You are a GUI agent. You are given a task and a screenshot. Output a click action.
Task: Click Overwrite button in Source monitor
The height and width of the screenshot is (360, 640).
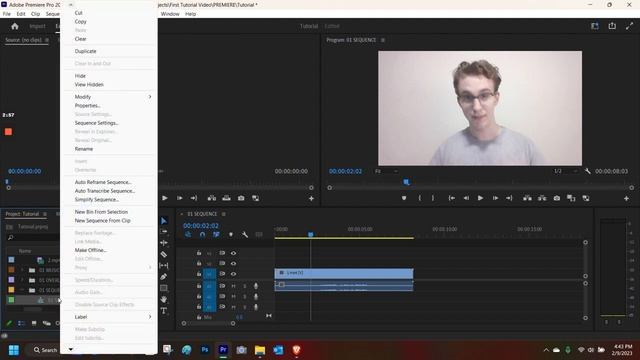226,198
